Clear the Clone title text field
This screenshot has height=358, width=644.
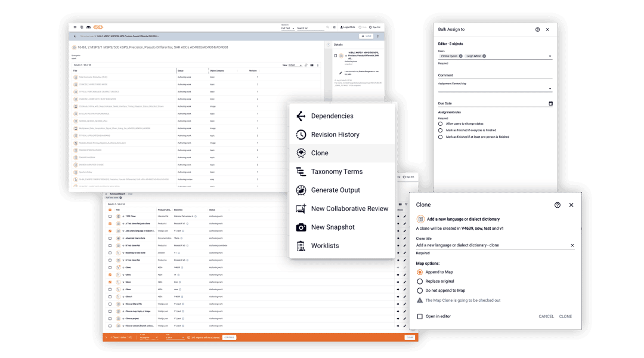572,245
